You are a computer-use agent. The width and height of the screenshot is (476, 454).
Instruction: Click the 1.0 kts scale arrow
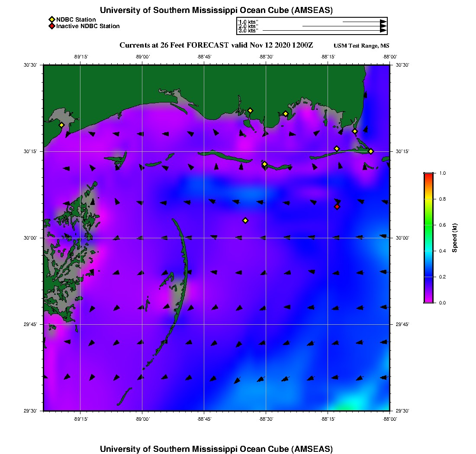point(363,21)
